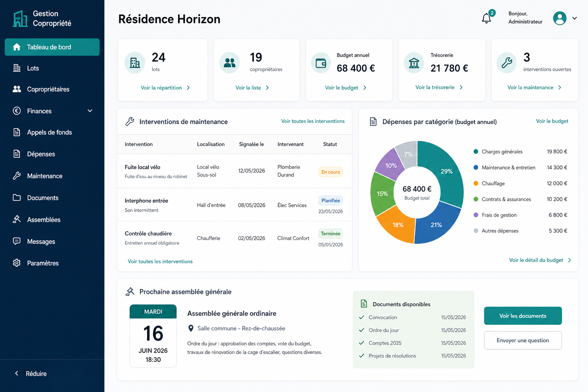Click the Assemblées gavel icon in sidebar
Screen dimensions: 588x392
(x=17, y=219)
